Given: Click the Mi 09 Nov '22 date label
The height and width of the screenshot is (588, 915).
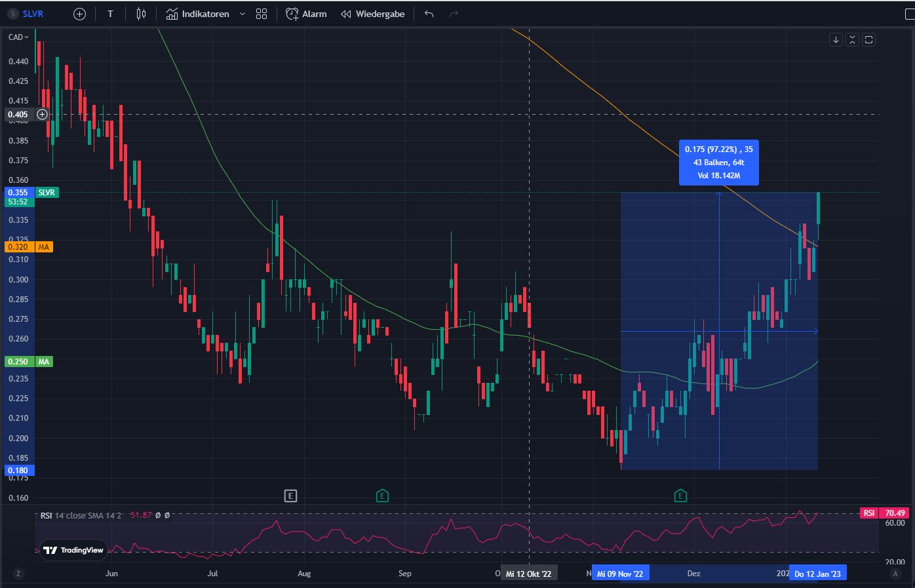Looking at the screenshot, I should tap(620, 574).
